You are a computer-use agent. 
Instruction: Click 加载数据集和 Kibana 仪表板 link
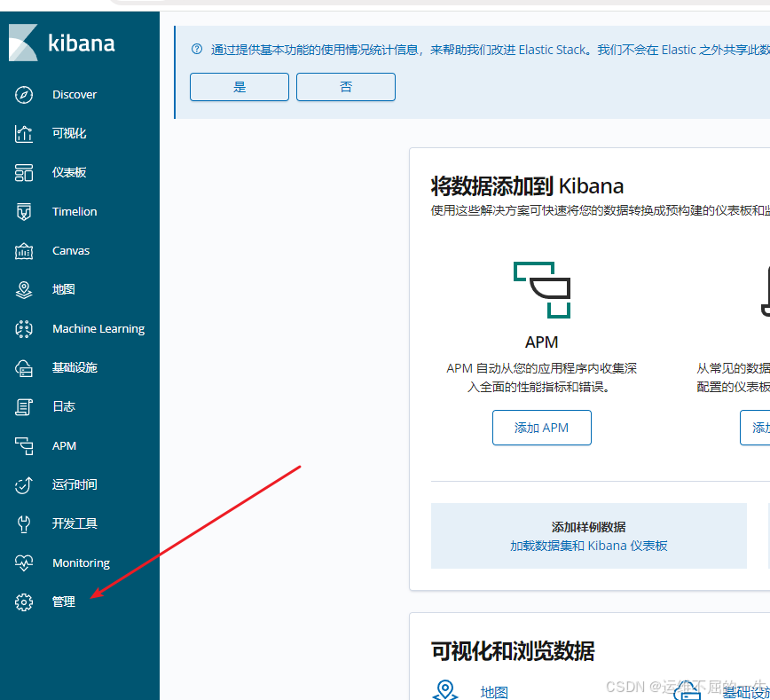(588, 546)
